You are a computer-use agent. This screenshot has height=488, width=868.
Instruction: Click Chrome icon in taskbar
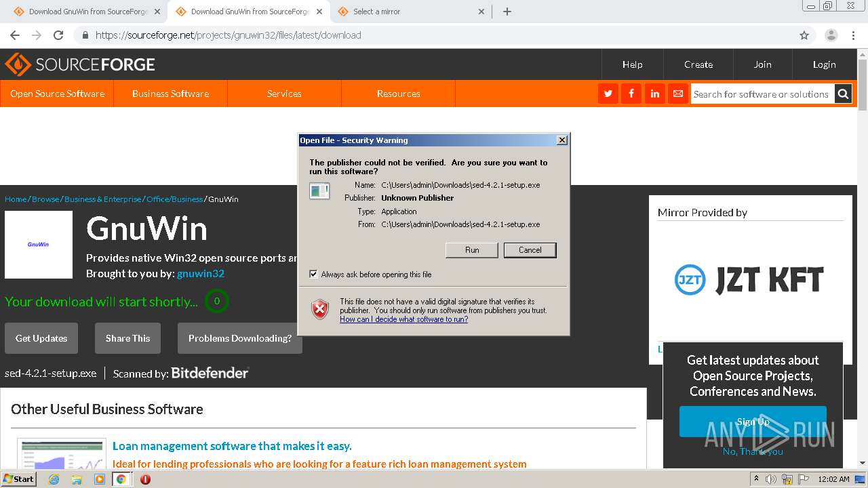(121, 479)
